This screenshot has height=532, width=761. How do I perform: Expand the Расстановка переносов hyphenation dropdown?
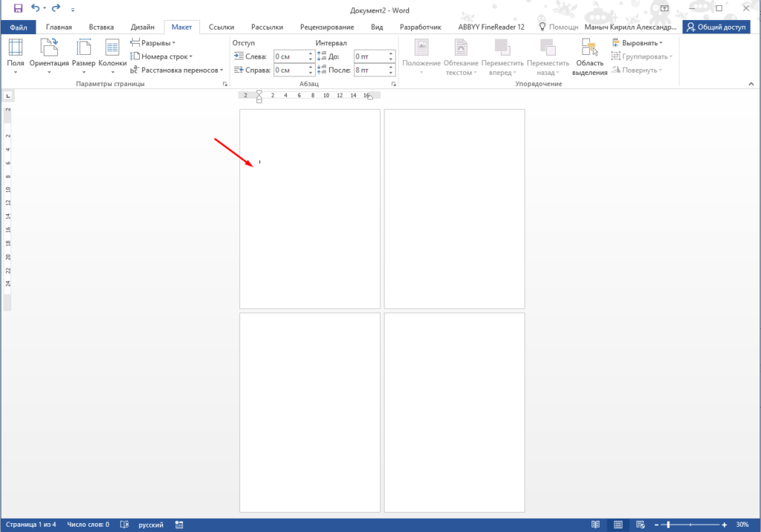177,70
